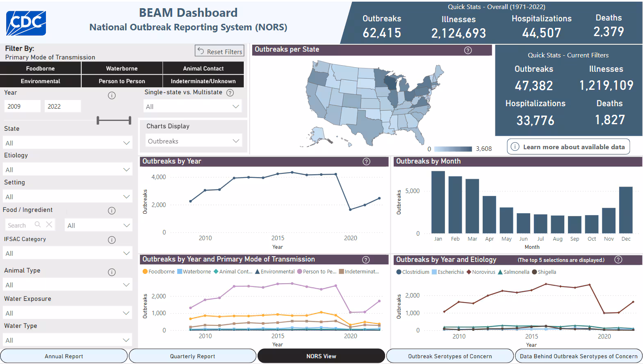
Task: Click the map color scale gradient
Action: 454,149
